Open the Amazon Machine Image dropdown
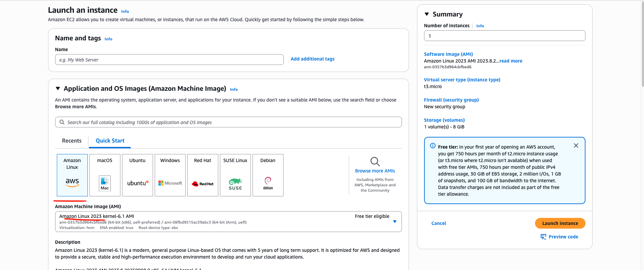 coord(228,222)
